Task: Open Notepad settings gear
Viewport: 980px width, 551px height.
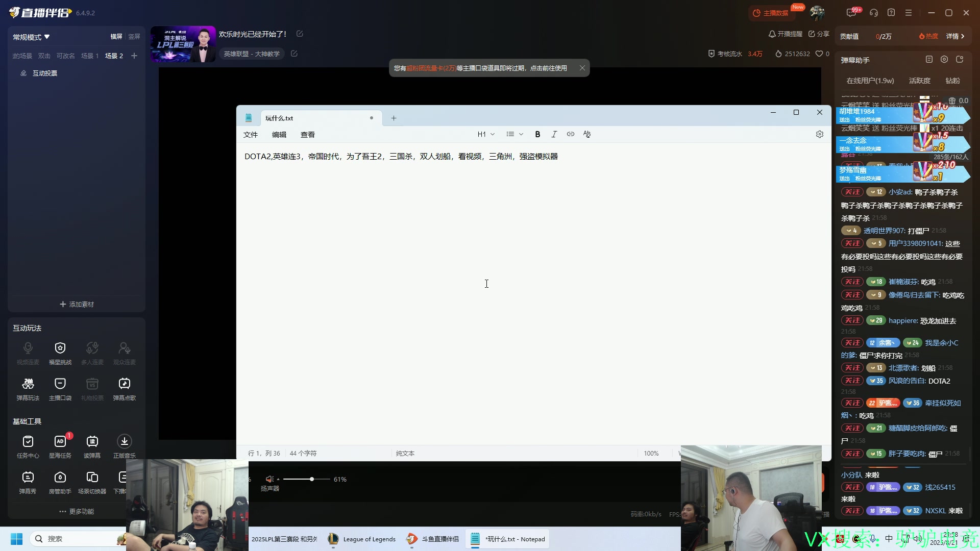Action: pyautogui.click(x=820, y=134)
